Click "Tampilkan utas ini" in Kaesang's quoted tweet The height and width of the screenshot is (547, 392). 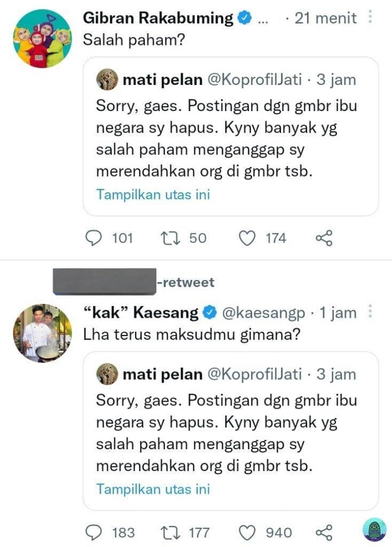153,489
